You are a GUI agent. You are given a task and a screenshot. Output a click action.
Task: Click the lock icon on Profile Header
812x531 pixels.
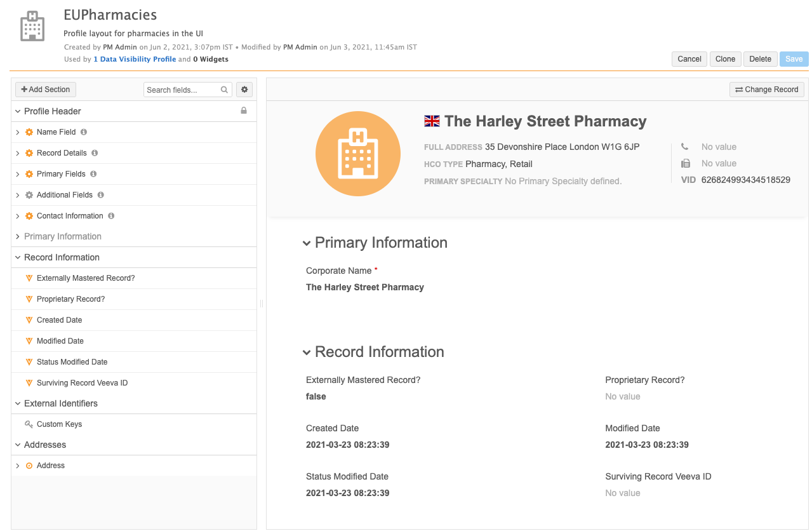click(244, 111)
